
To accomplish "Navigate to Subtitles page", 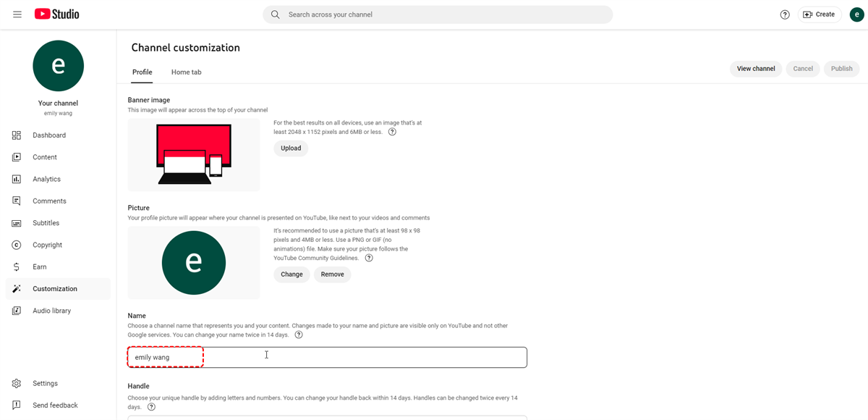I will coord(46,223).
